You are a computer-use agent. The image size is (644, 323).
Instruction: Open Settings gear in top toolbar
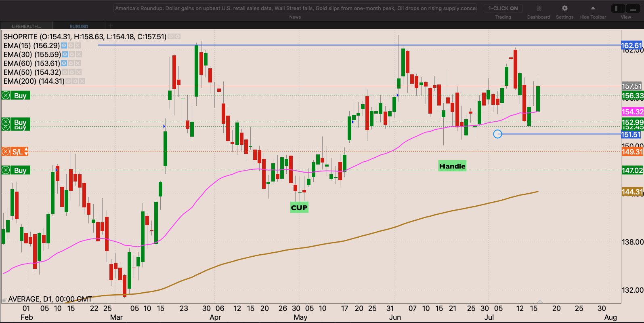tap(564, 8)
